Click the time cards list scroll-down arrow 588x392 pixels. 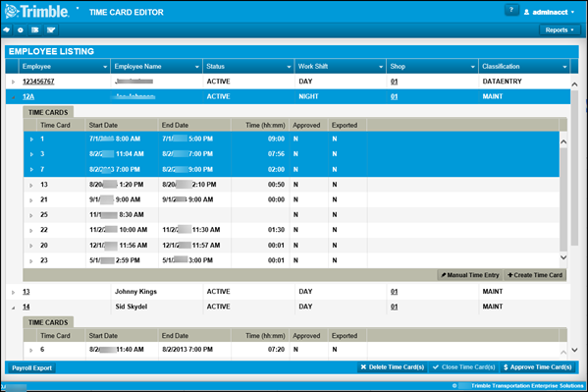tap(562, 257)
